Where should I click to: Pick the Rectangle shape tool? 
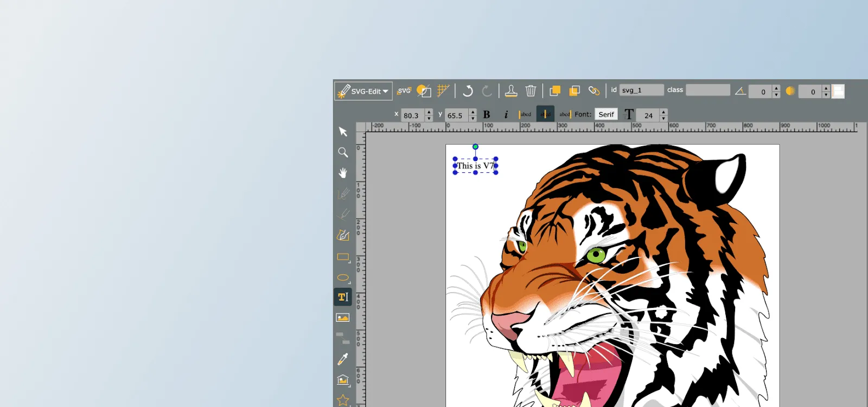click(x=343, y=257)
